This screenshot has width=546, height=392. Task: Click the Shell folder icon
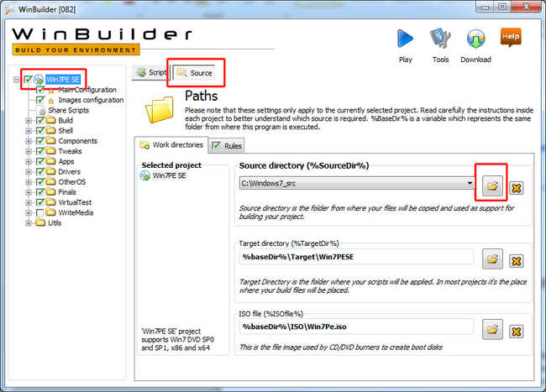pyautogui.click(x=51, y=130)
